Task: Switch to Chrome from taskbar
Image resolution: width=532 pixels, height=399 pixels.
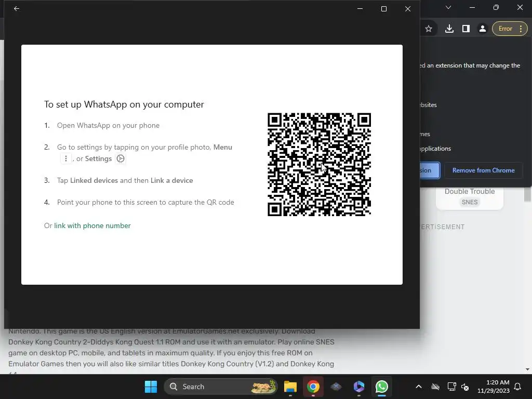Action: [x=313, y=387]
